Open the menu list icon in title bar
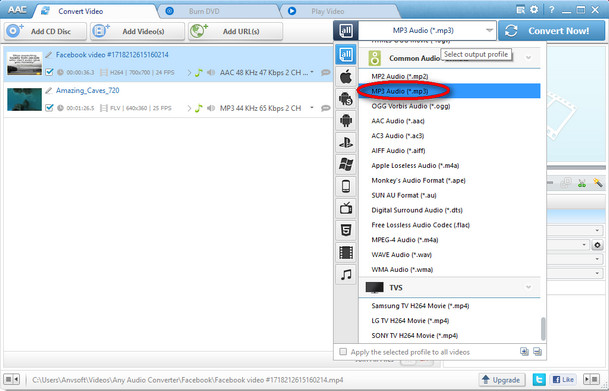The width and height of the screenshot is (609, 391). pyautogui.click(x=521, y=10)
